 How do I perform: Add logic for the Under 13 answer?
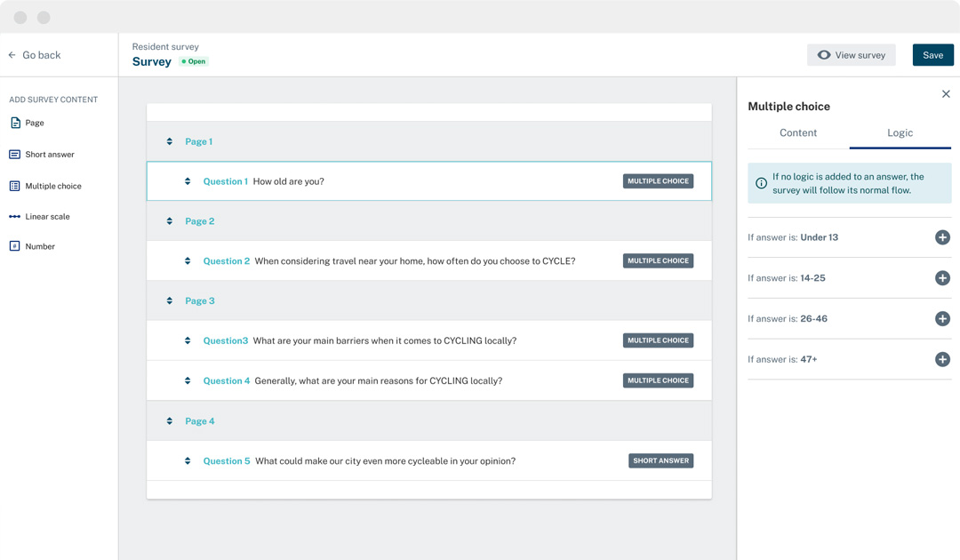pos(942,237)
